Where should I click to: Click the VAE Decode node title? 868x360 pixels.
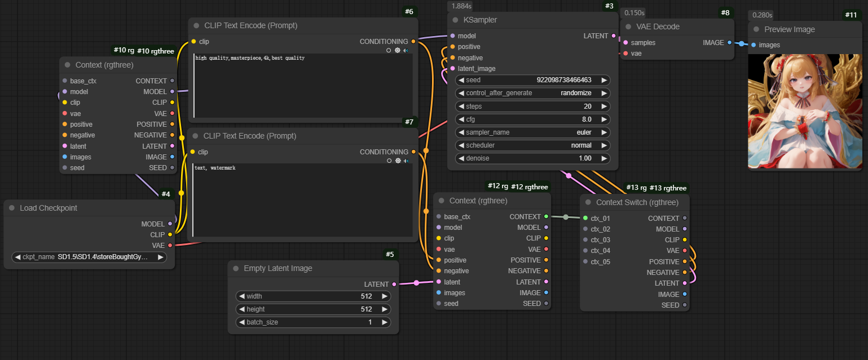pyautogui.click(x=658, y=27)
